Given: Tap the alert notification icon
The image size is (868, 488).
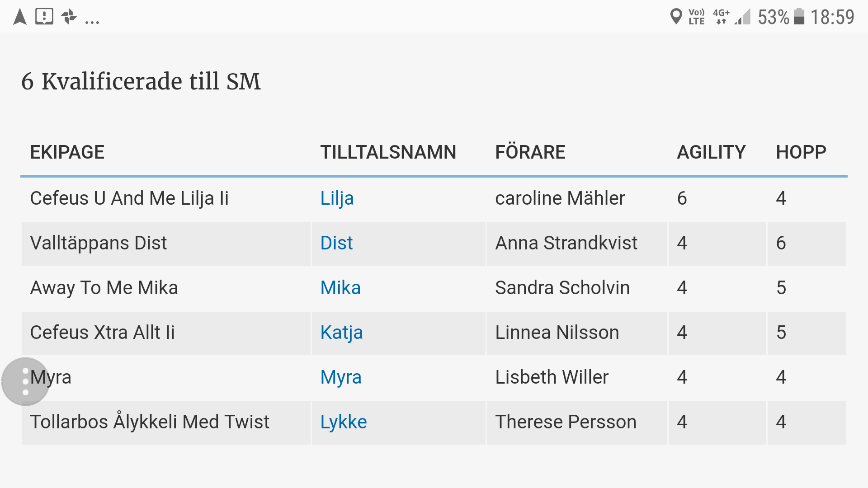Looking at the screenshot, I should tap(44, 17).
